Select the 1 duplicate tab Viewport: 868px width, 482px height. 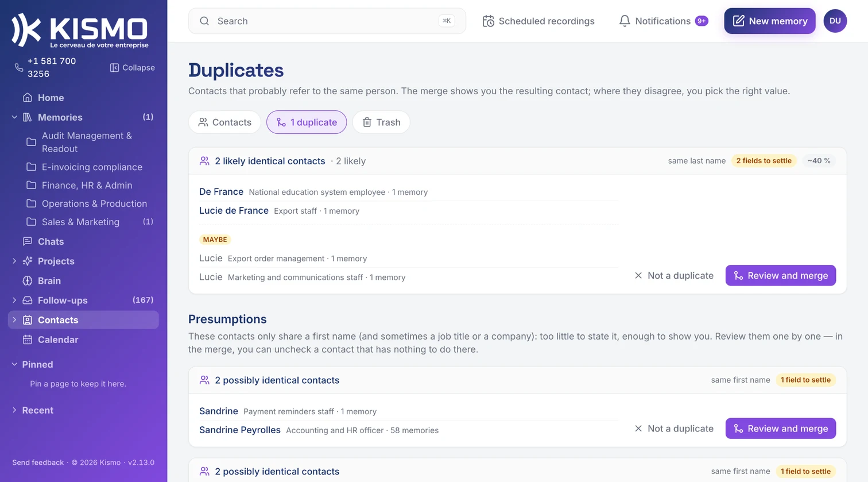tap(307, 122)
